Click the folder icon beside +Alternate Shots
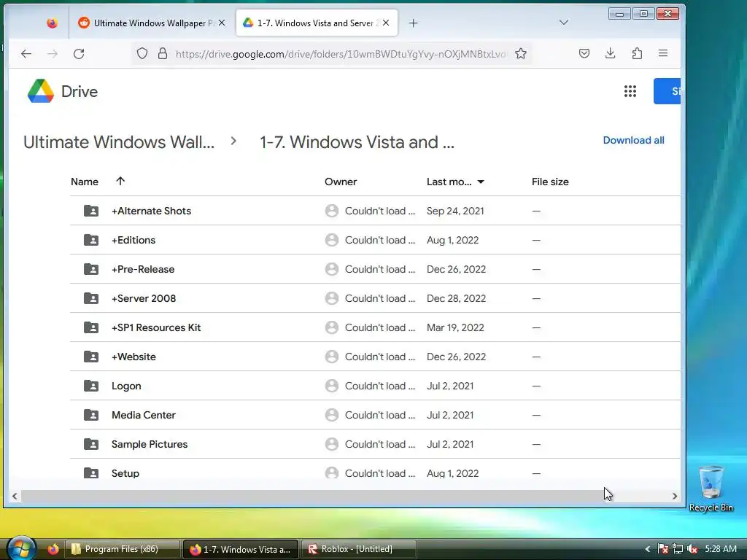The image size is (747, 560). [91, 211]
